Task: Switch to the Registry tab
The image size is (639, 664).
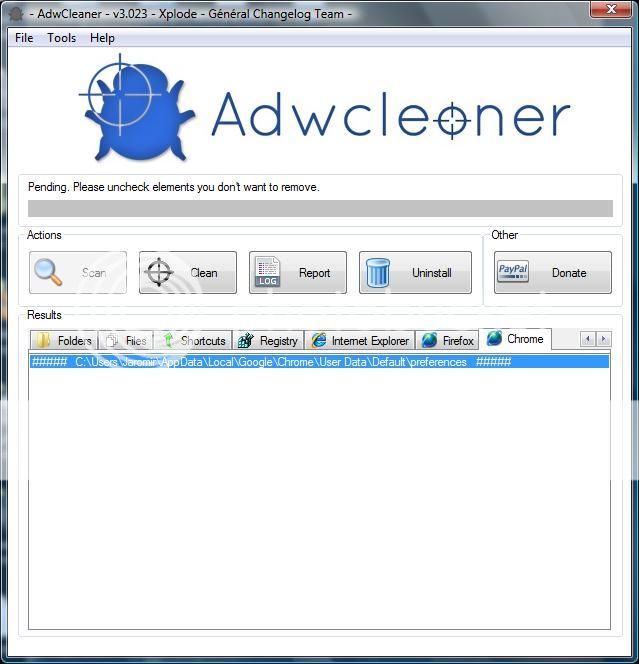Action: (268, 340)
